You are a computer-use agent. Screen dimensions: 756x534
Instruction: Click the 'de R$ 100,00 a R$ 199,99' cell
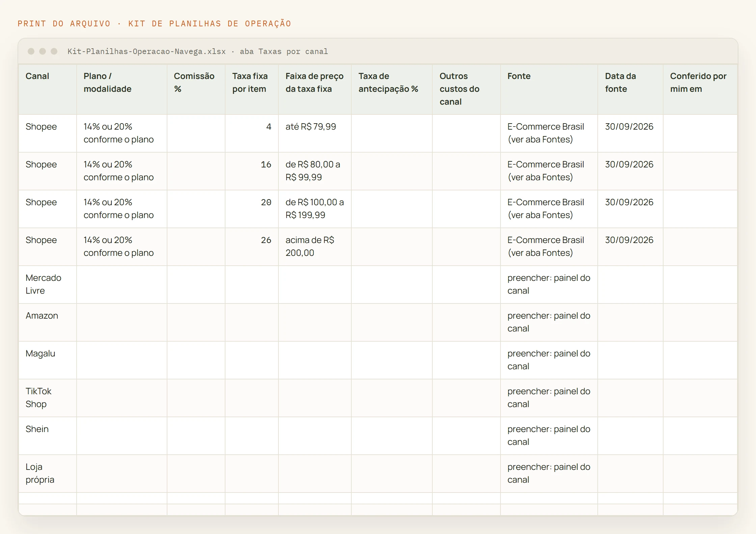(315, 209)
